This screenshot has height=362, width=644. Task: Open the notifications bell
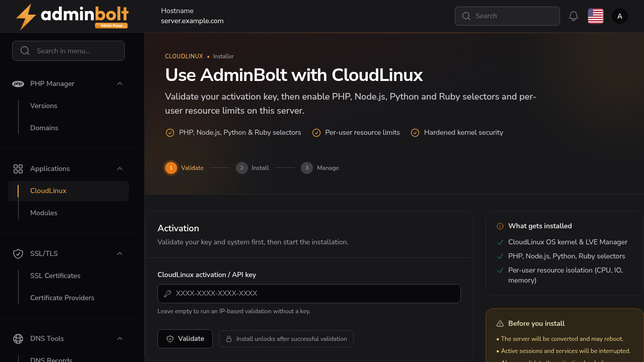tap(574, 16)
